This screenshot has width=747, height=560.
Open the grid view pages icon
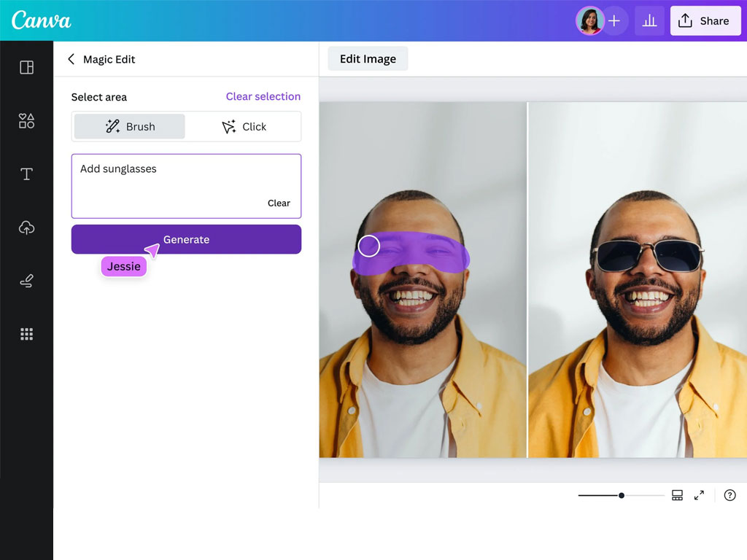677,495
